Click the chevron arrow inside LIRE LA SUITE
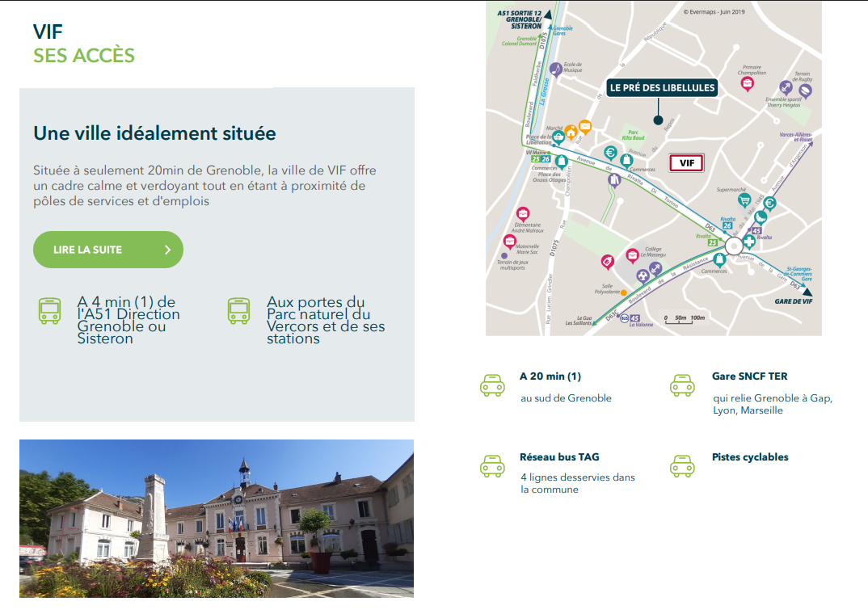Viewport: 868px width, 614px height. coord(168,250)
